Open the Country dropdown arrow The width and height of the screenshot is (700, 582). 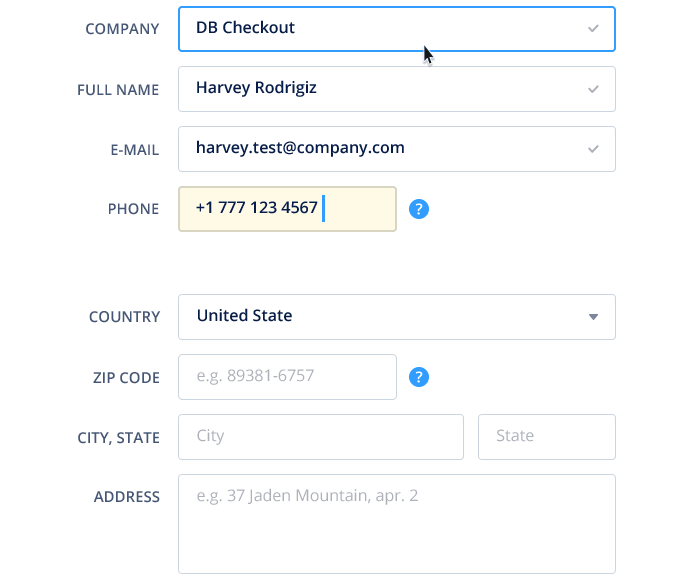pos(593,317)
